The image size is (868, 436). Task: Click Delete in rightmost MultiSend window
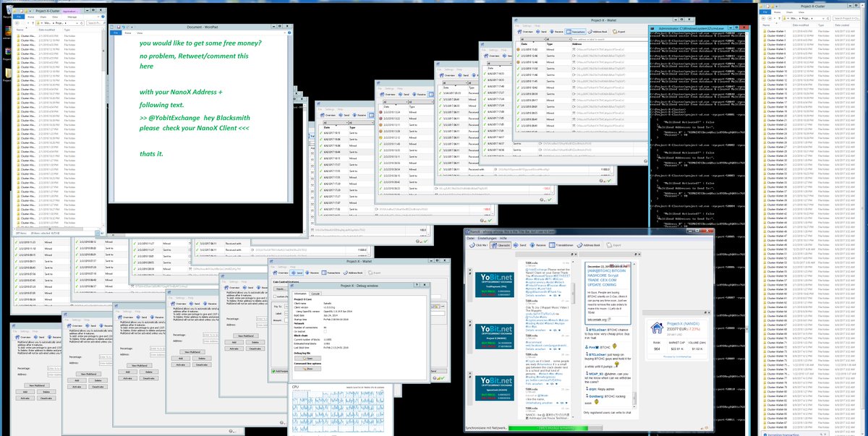click(x=255, y=342)
